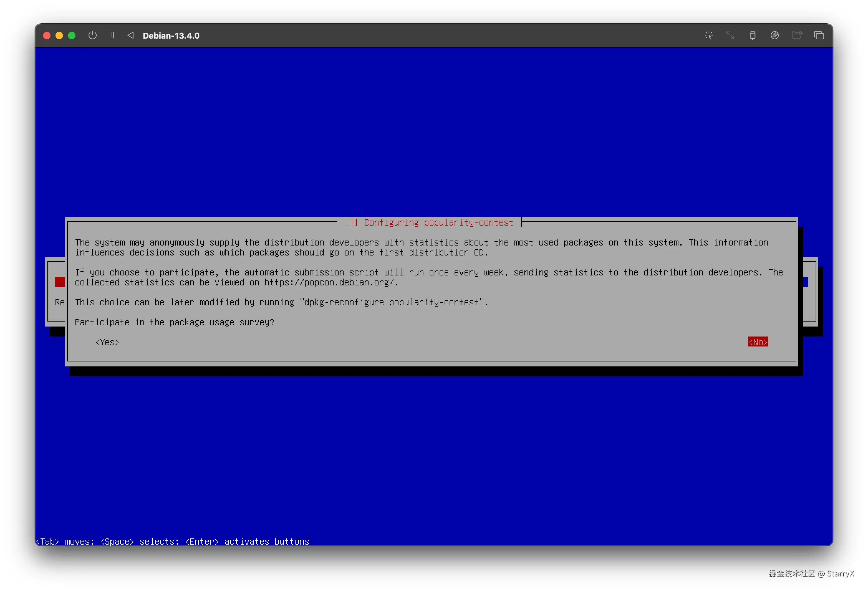
Task: Choose <Yes> to join the survey
Action: click(x=107, y=342)
